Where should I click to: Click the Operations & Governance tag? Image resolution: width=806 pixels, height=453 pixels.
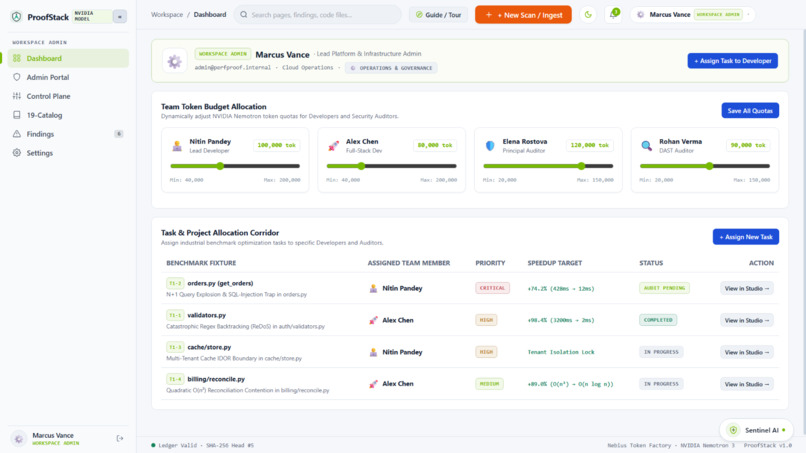[391, 68]
